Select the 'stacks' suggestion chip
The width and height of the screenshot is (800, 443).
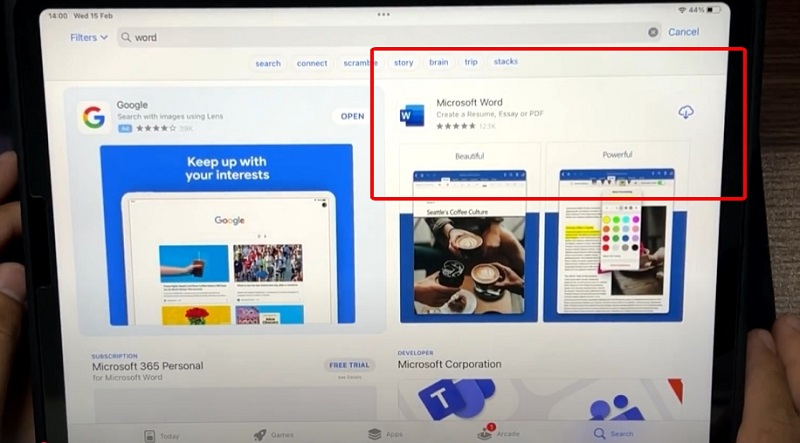point(505,61)
